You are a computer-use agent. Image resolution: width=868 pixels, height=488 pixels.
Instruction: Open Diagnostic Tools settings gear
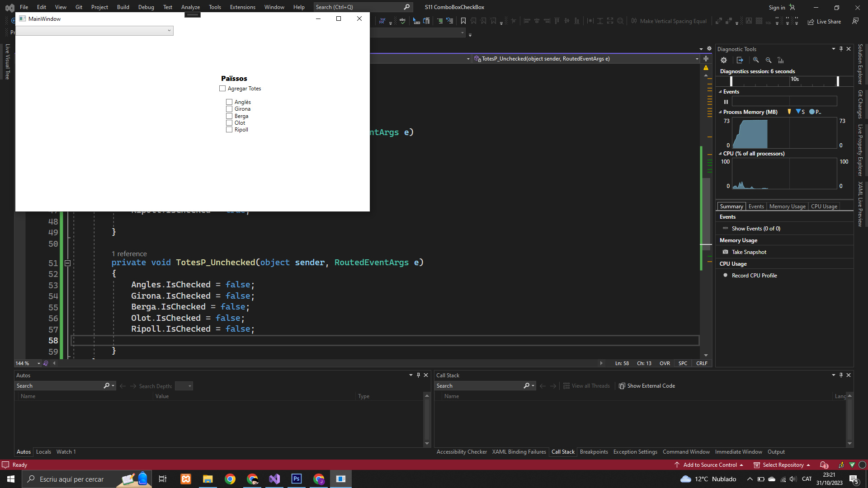[724, 60]
